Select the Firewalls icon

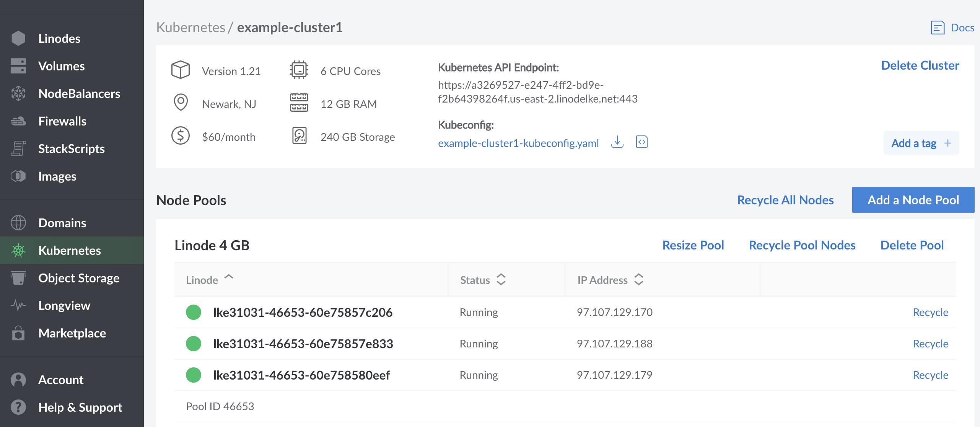tap(18, 121)
